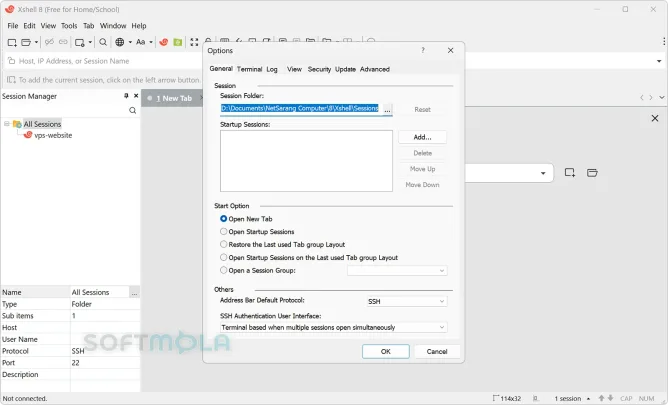Click the Add... startup session button

(x=422, y=137)
